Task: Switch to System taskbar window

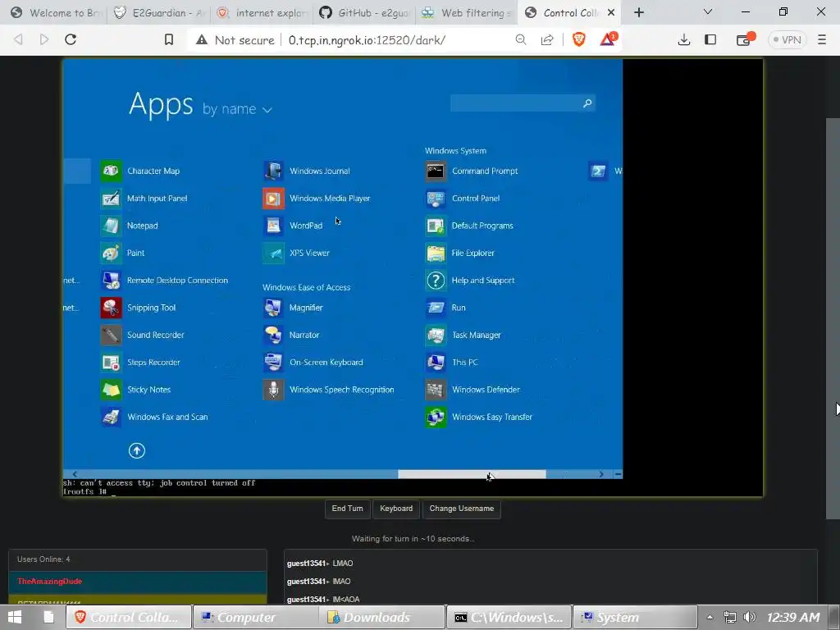Action: (x=636, y=617)
